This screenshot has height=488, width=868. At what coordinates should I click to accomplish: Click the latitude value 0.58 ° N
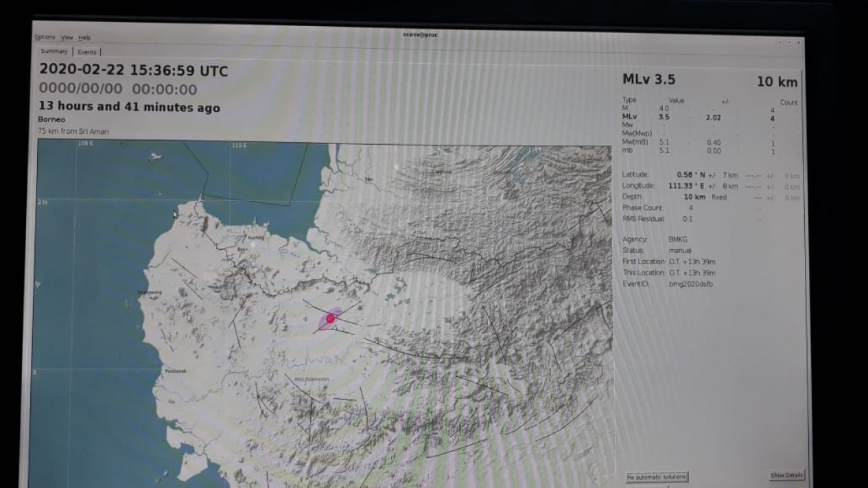(692, 175)
